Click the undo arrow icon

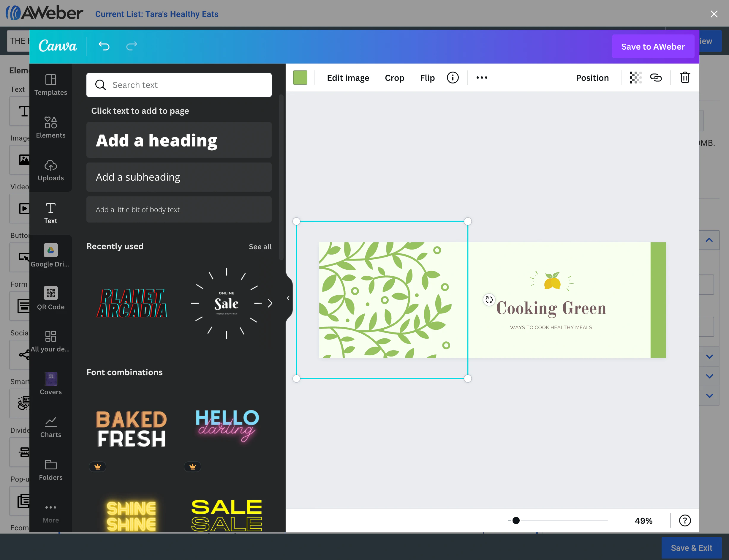click(x=104, y=46)
